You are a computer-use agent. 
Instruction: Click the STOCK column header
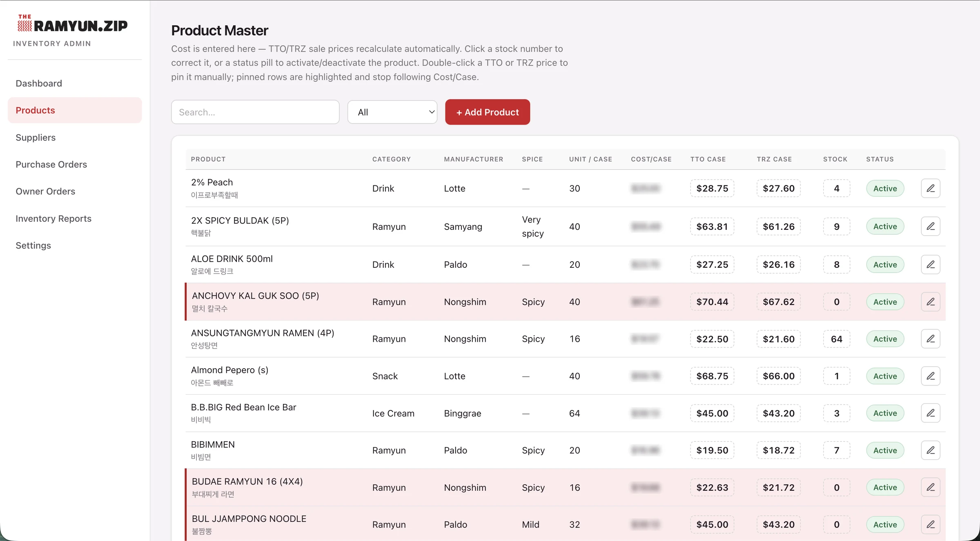pyautogui.click(x=835, y=159)
